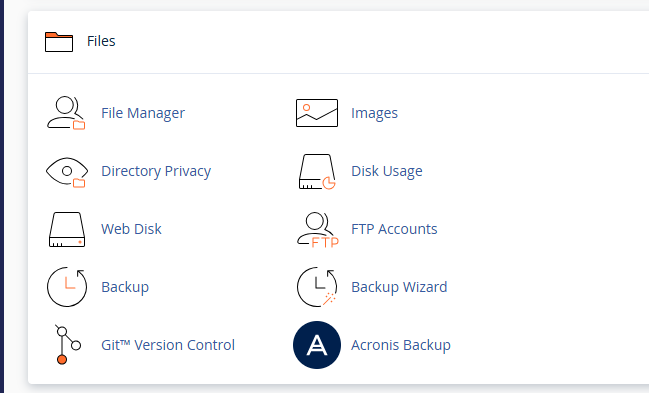Open the Backup Wizard link
The image size is (649, 393).
click(x=399, y=287)
